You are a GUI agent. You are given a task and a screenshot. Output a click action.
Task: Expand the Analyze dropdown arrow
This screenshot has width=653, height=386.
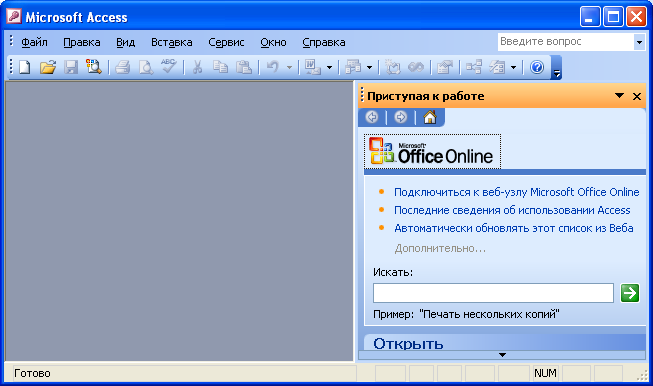click(369, 67)
